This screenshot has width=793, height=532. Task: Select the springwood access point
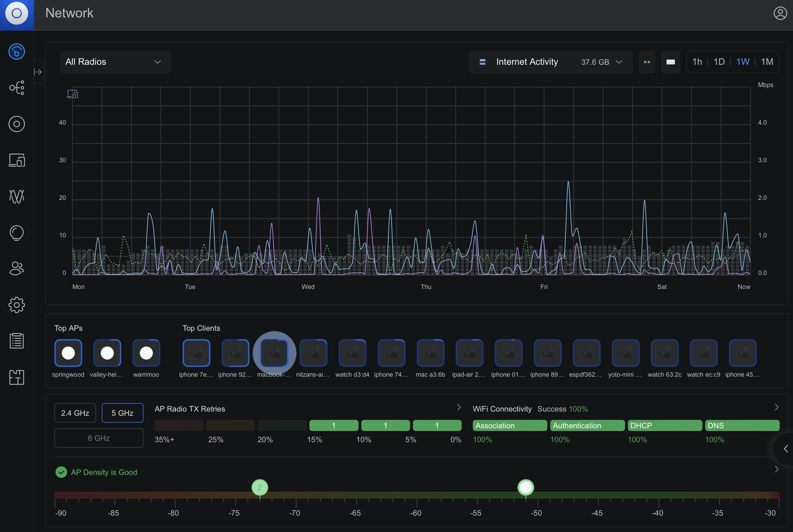point(68,353)
